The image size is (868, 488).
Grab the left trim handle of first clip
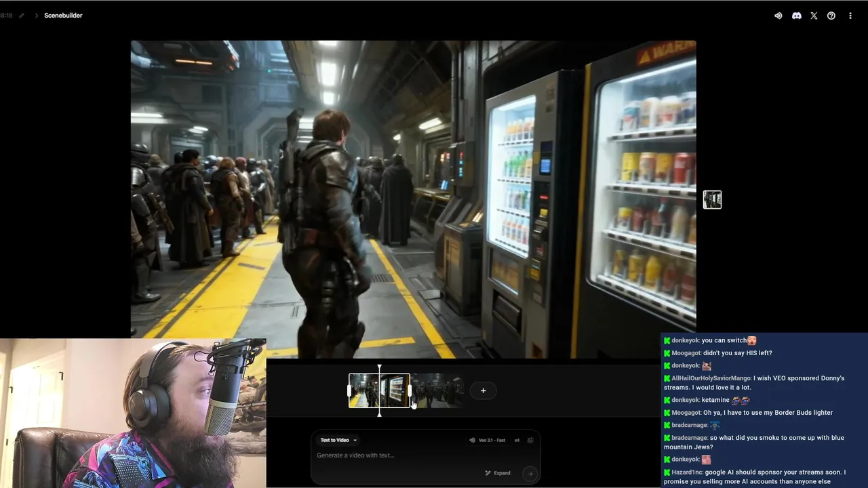coord(350,391)
